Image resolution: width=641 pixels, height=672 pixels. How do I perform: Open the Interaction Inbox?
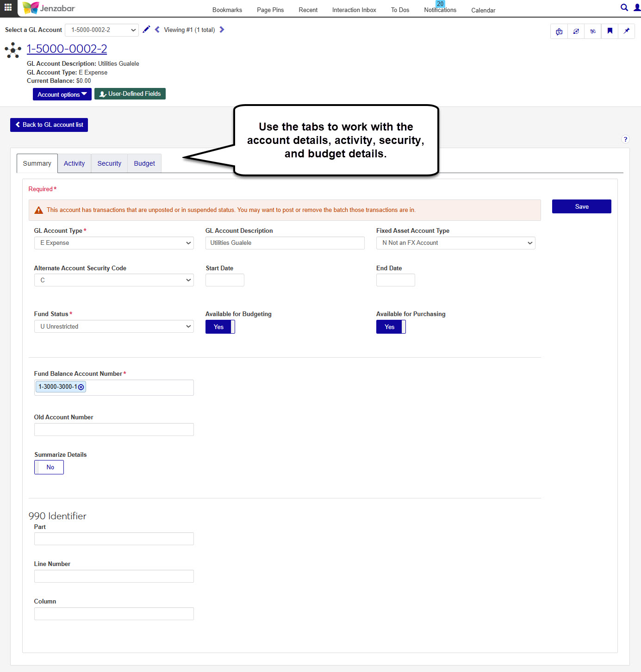click(x=354, y=10)
